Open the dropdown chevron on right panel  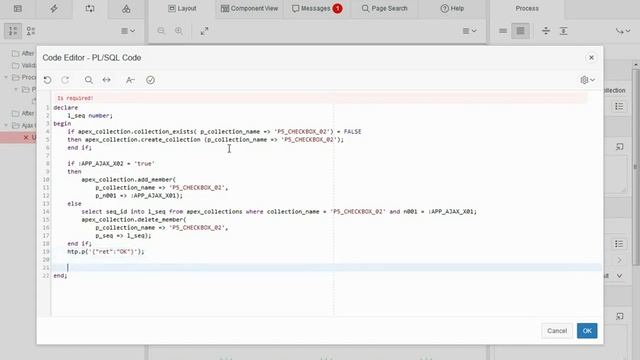pyautogui.click(x=619, y=276)
